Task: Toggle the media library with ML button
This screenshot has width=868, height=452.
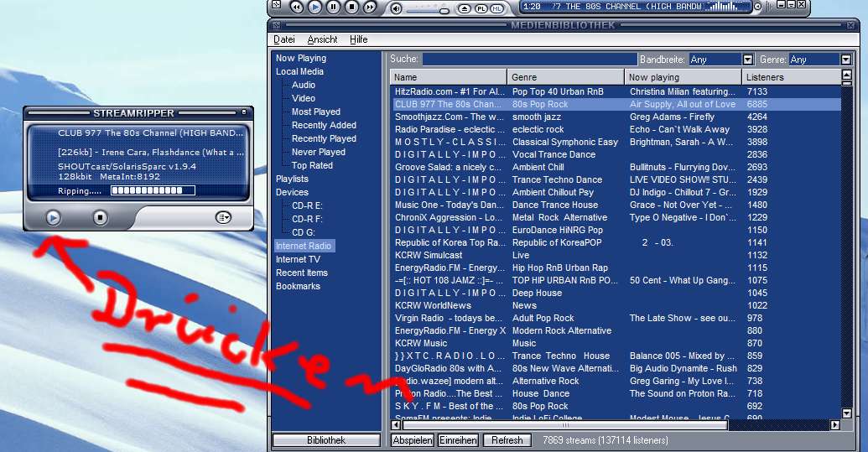Action: click(496, 8)
